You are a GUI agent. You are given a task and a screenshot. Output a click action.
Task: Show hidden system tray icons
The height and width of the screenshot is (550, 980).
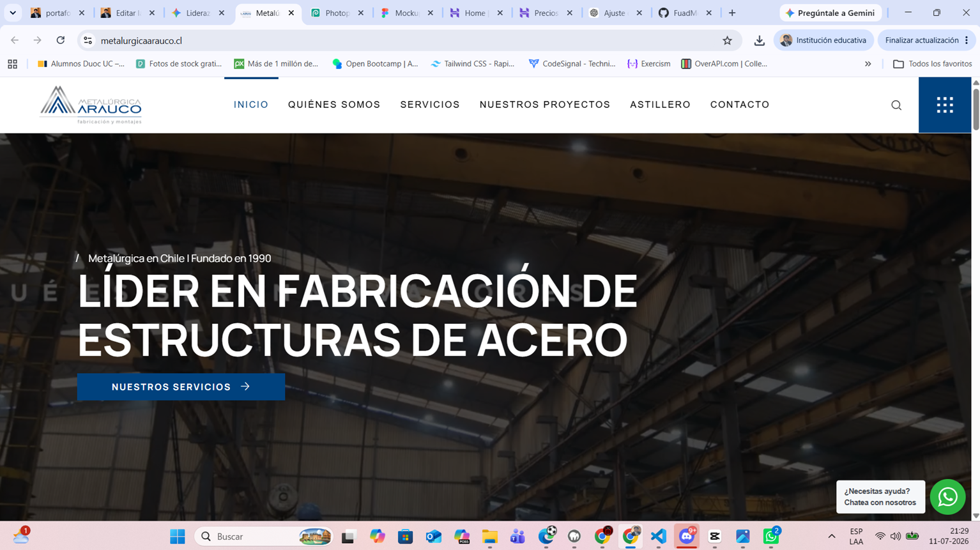pyautogui.click(x=831, y=537)
